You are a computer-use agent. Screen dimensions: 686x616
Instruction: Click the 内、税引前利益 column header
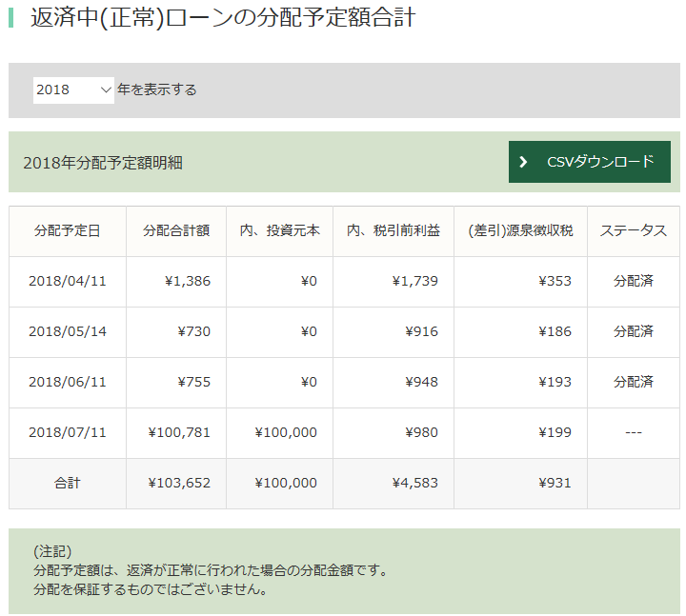pyautogui.click(x=393, y=230)
